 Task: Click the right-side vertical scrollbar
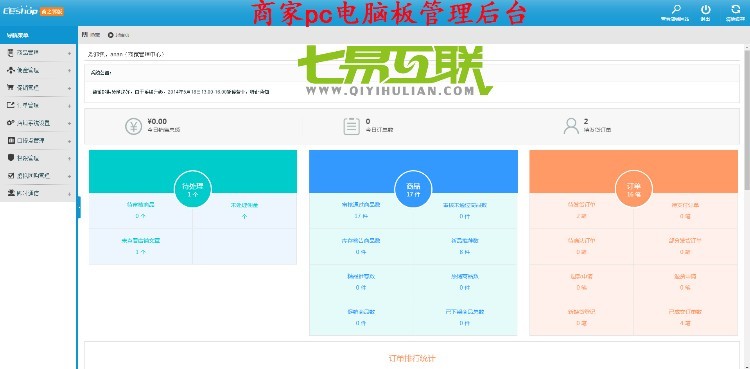[x=747, y=120]
